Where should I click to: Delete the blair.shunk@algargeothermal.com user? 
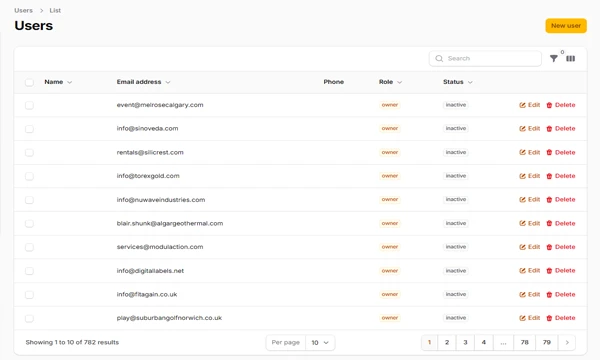pos(561,223)
